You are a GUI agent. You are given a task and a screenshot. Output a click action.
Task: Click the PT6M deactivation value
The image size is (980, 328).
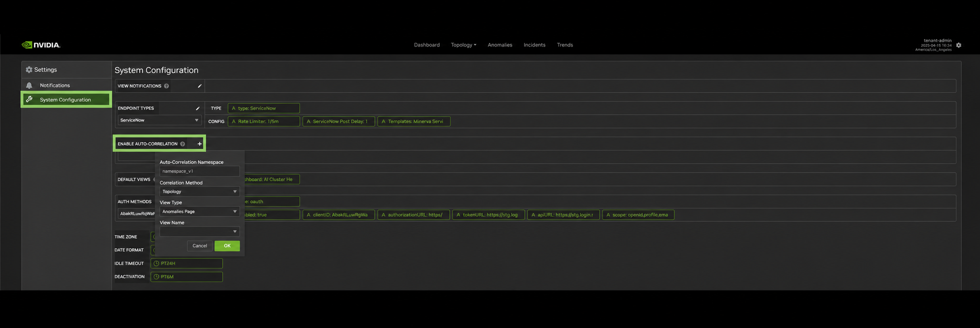click(187, 277)
